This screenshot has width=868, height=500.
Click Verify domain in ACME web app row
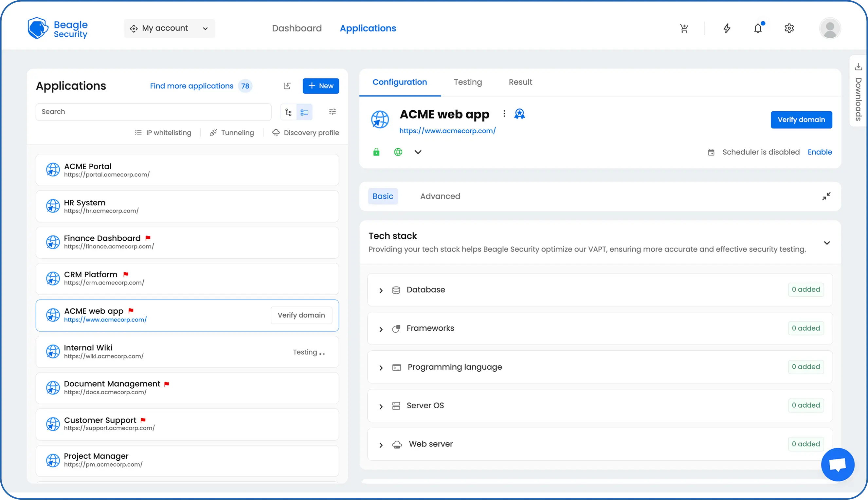[301, 315]
